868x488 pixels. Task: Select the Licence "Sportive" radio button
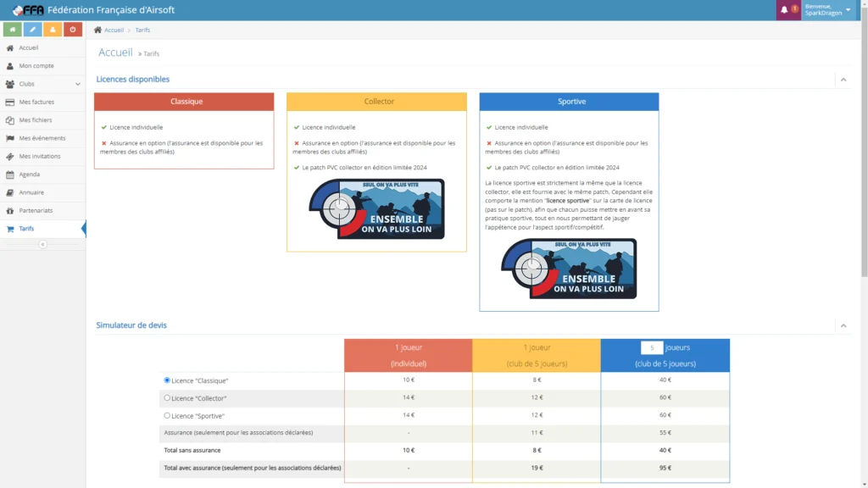click(x=167, y=415)
